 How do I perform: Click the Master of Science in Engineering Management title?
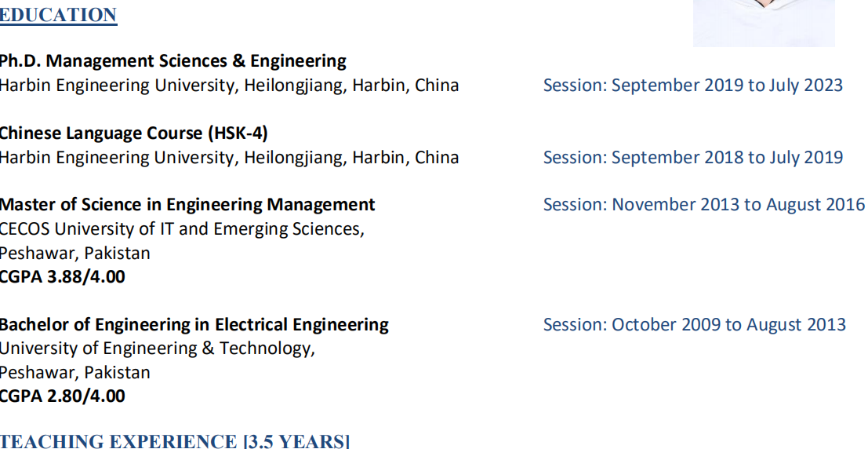187,205
